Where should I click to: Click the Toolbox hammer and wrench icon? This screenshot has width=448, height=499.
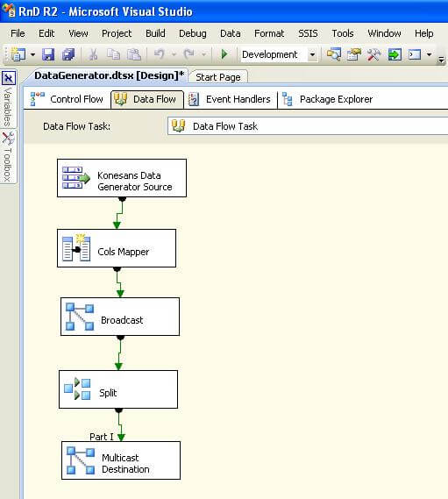pyautogui.click(x=373, y=54)
